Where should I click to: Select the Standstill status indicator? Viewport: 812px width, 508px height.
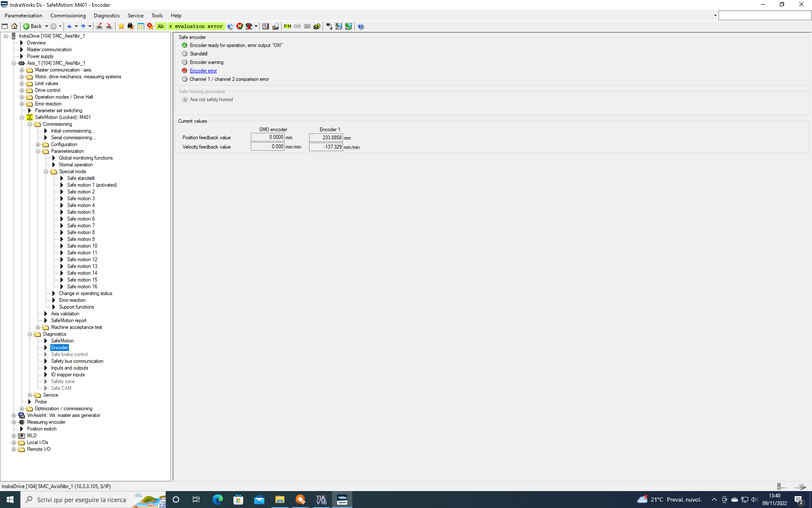pos(185,54)
